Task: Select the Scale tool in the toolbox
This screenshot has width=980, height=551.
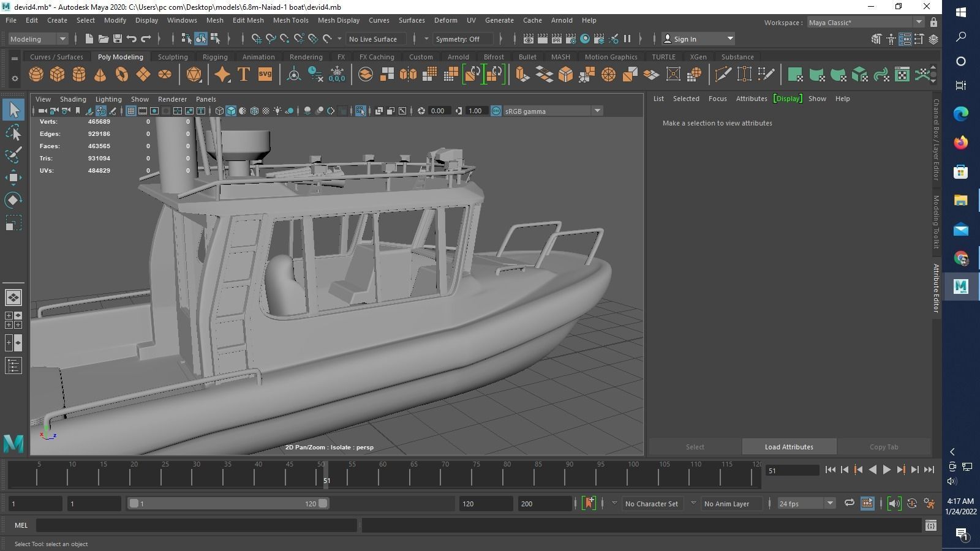Action: (x=13, y=223)
